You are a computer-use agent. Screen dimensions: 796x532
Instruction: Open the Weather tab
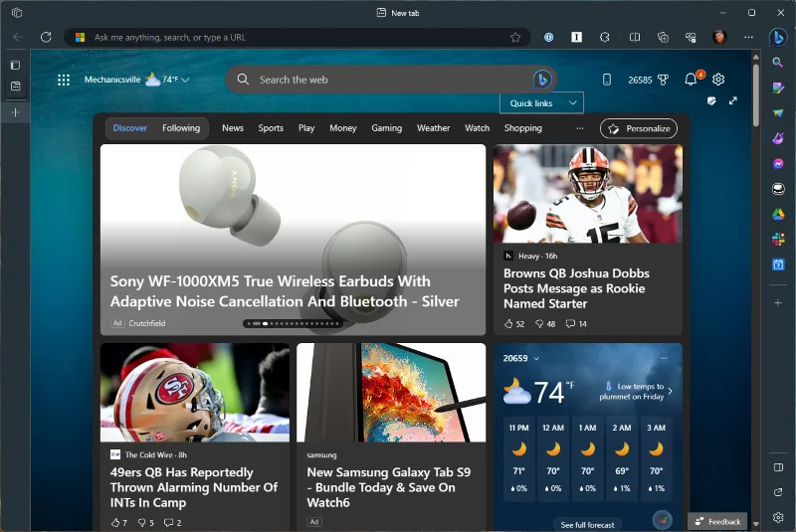[x=433, y=128]
